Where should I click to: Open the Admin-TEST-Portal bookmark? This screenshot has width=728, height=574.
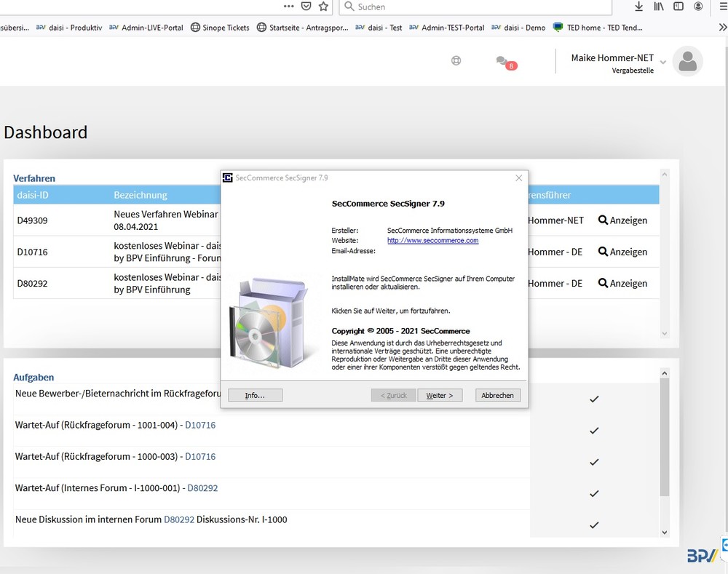click(x=447, y=28)
